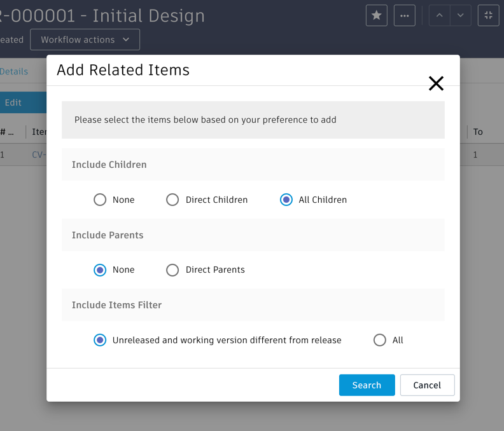Open the three-dots more options menu
This screenshot has width=504, height=431.
pos(404,15)
